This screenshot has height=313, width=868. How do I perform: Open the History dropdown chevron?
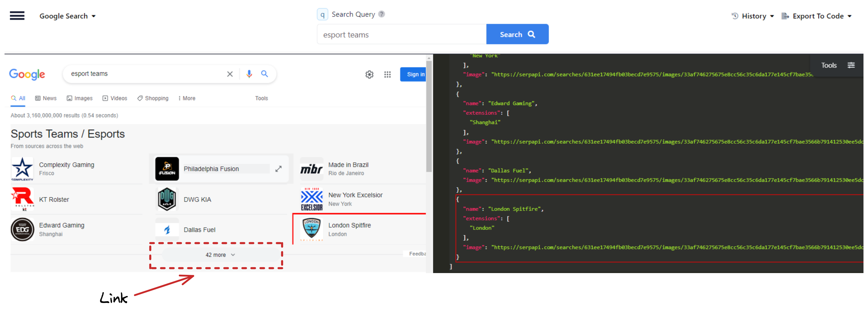click(772, 16)
